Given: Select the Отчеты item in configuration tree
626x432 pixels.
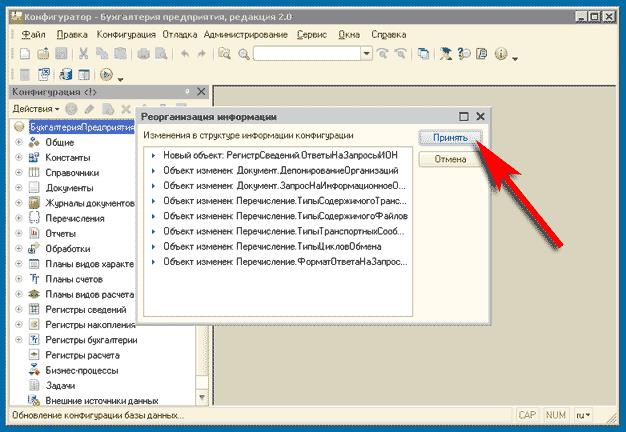Looking at the screenshot, I should click(x=61, y=234).
